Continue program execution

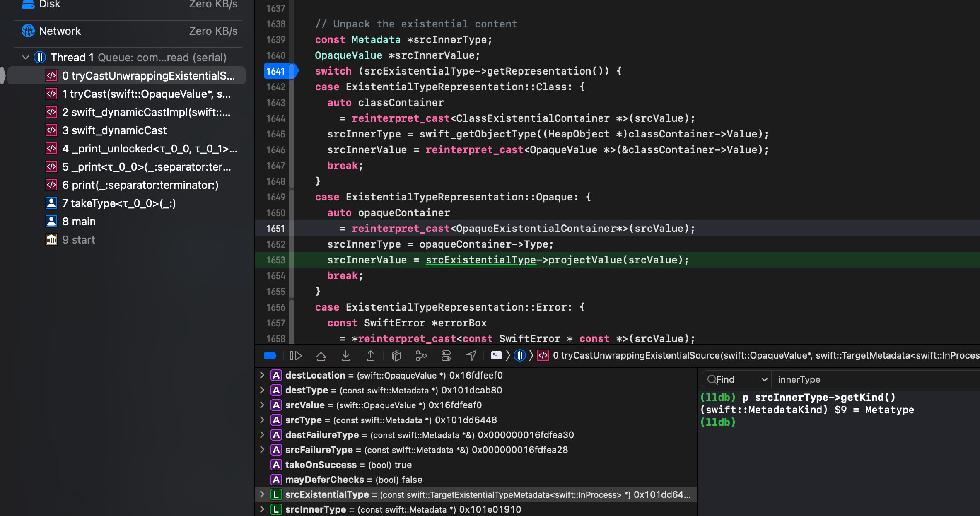[295, 356]
